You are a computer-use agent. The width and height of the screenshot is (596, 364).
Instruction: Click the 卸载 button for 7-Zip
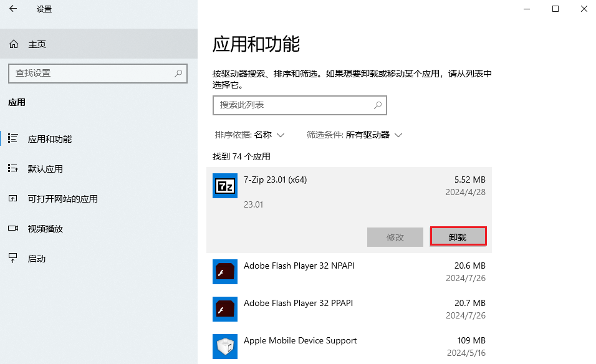coord(458,236)
